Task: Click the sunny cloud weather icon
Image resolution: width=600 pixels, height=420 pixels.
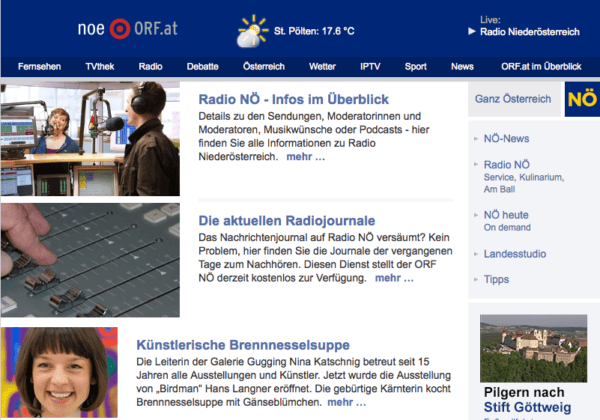Action: click(x=252, y=31)
